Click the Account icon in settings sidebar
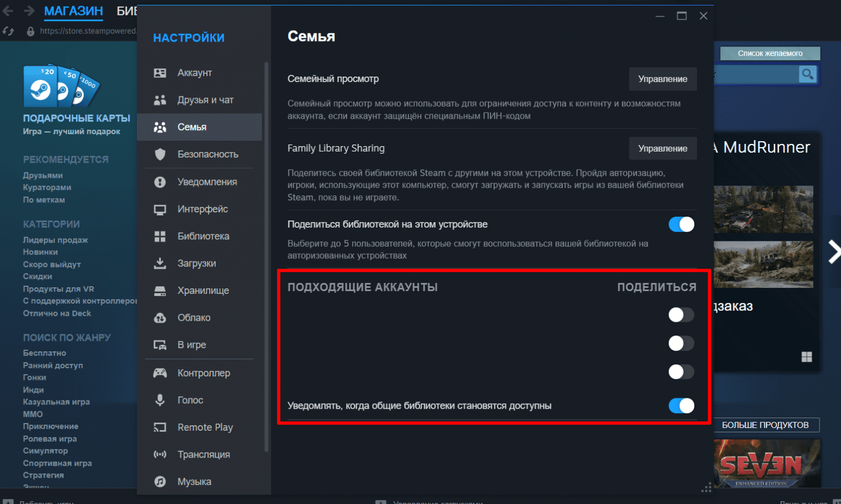This screenshot has height=504, width=841. pyautogui.click(x=160, y=73)
